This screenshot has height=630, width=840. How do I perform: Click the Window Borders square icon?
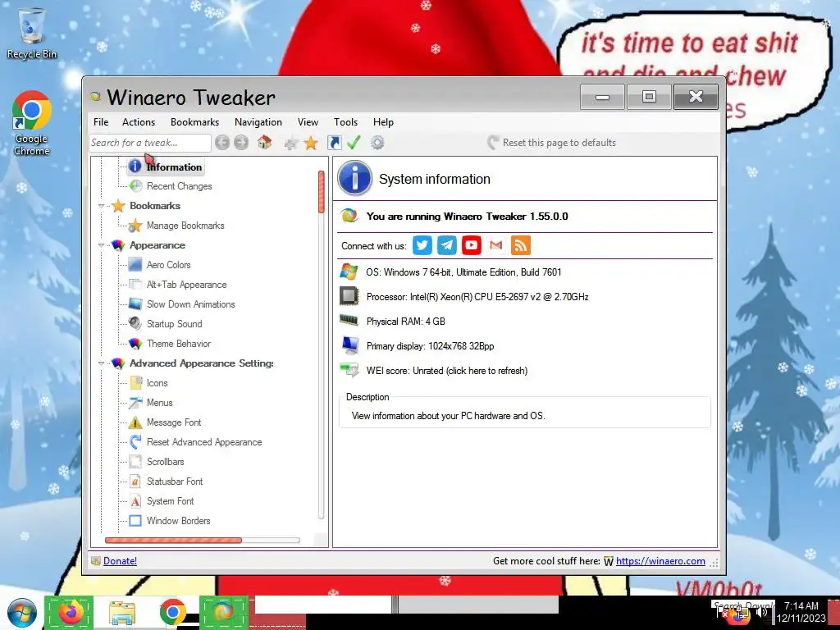(135, 521)
